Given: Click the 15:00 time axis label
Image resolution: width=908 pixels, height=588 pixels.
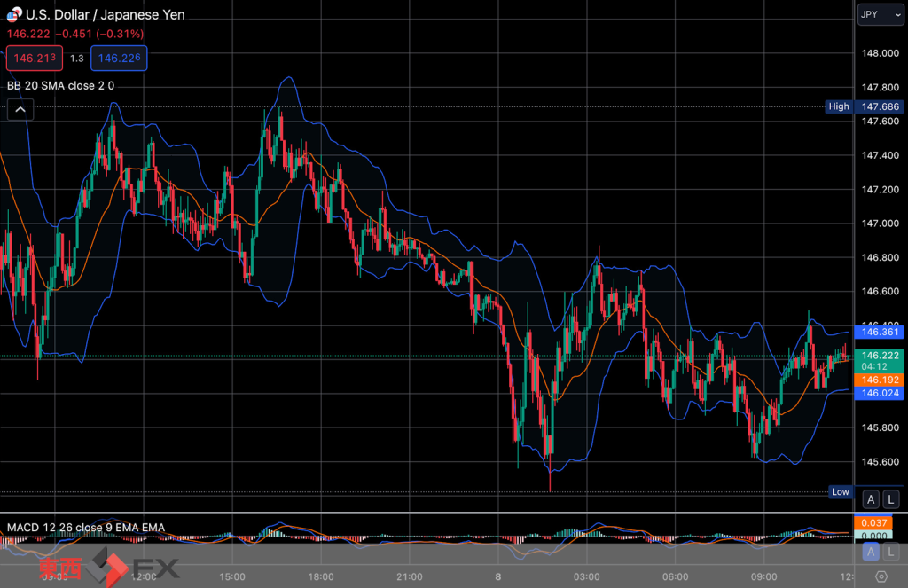Looking at the screenshot, I should (232, 577).
